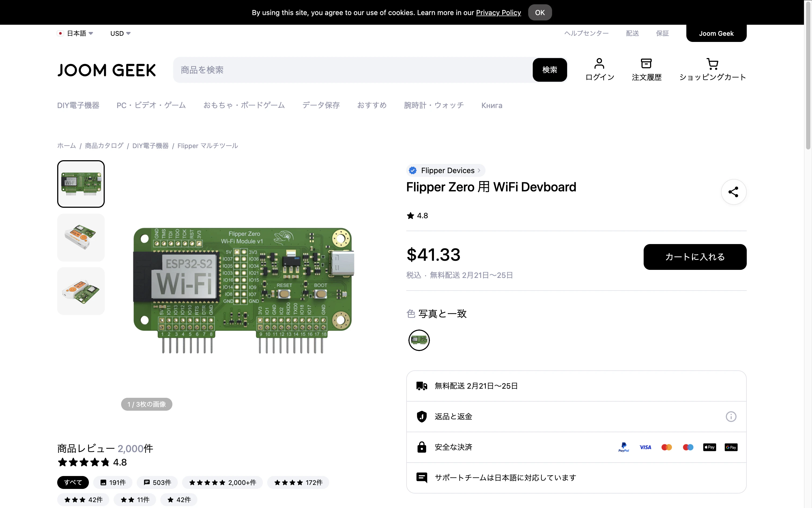Accept cookies with OK button
The height and width of the screenshot is (508, 812).
tap(540, 12)
